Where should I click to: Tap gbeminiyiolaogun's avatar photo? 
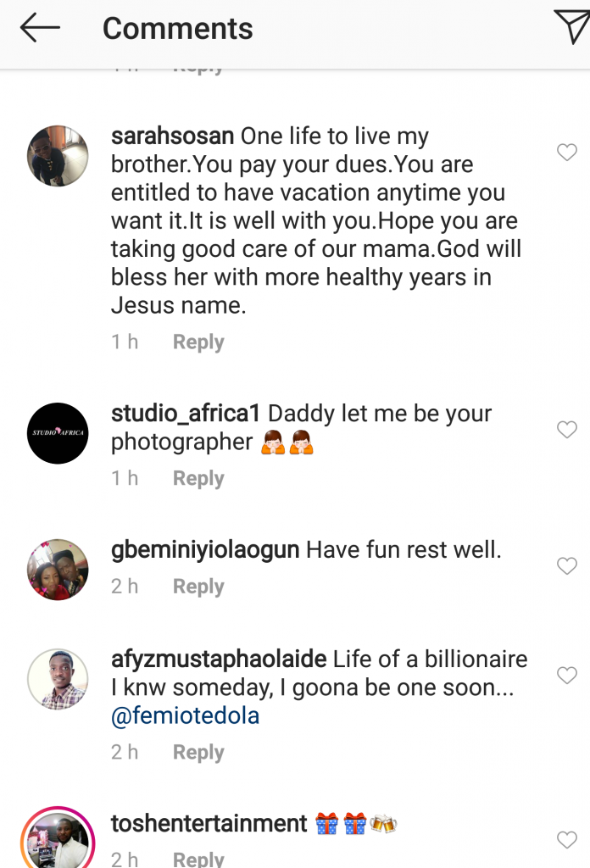(58, 570)
